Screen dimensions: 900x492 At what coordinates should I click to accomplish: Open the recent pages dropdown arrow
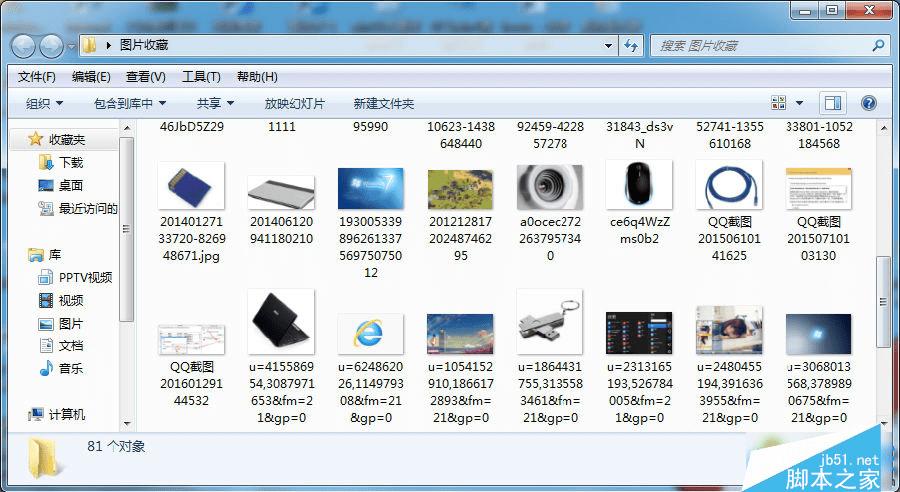[71, 46]
